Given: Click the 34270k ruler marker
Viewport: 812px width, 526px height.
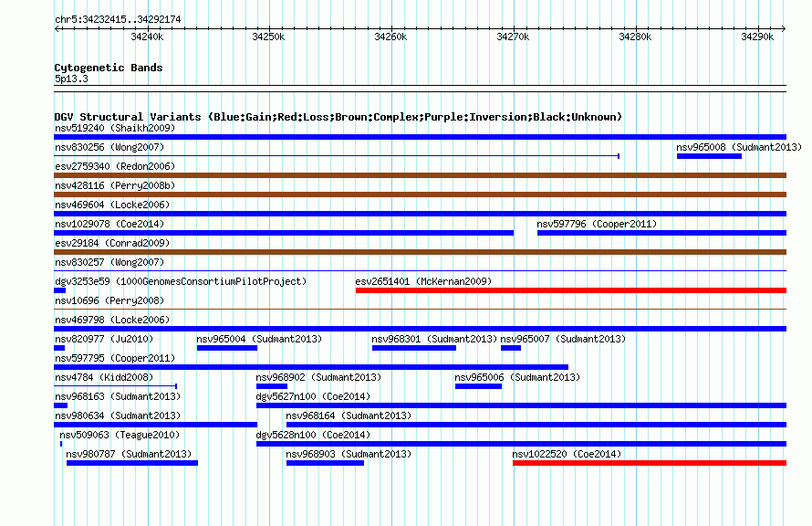Looking at the screenshot, I should click(x=513, y=37).
